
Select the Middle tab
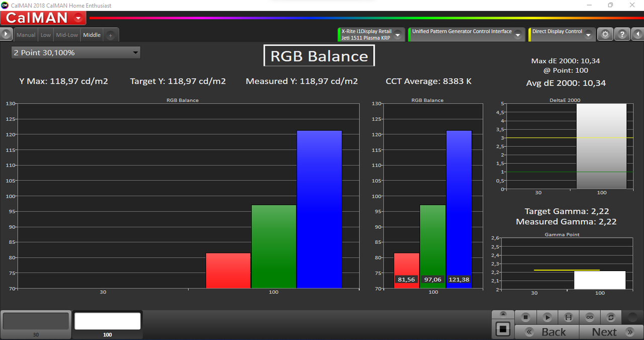pos(92,35)
